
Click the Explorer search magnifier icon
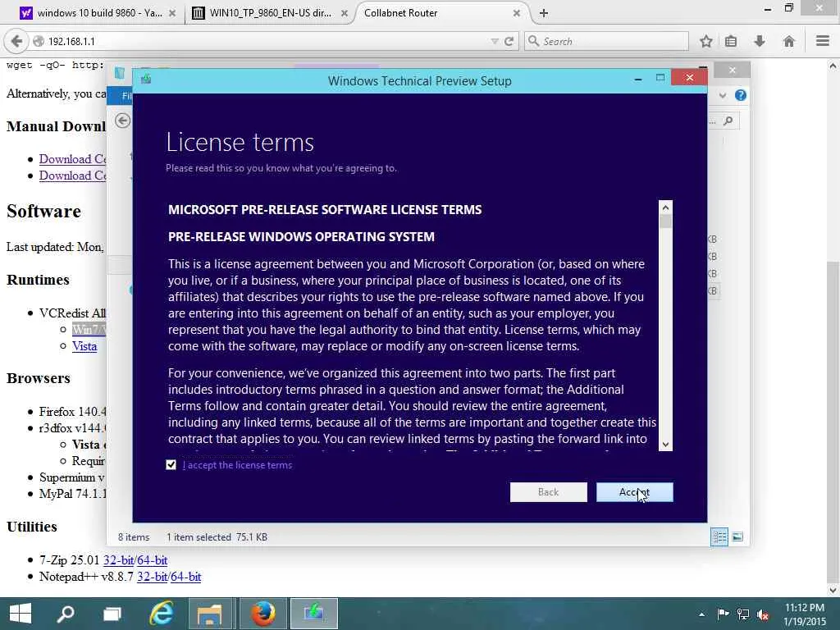728,121
